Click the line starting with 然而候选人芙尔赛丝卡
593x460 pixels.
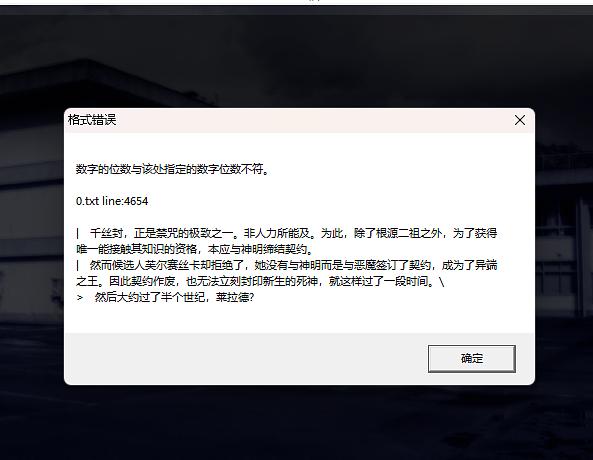tap(293, 265)
